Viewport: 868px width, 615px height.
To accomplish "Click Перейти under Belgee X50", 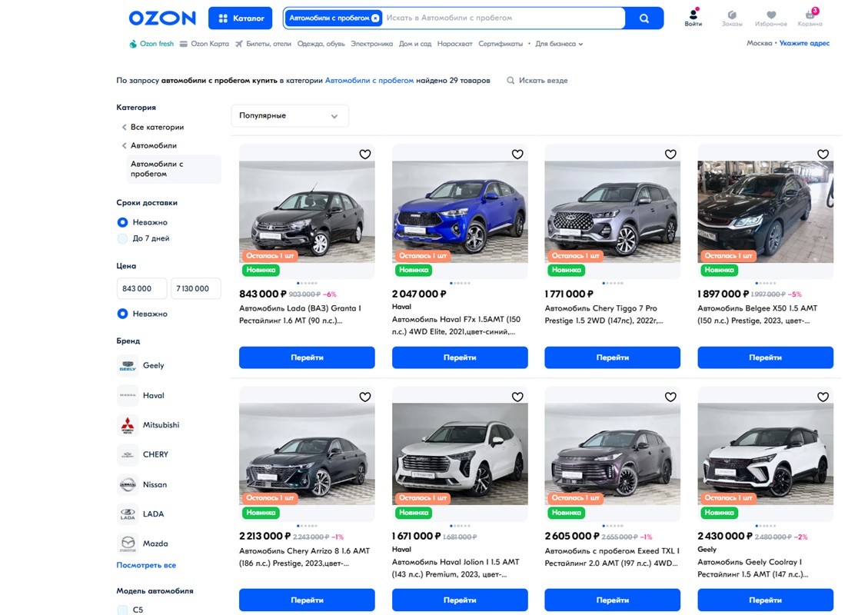I will 765,357.
